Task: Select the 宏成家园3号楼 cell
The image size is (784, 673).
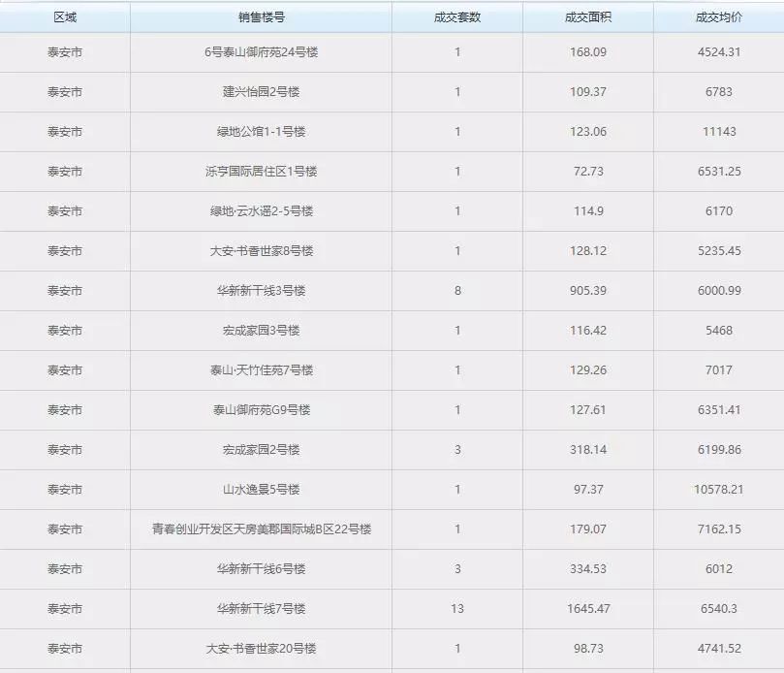Action: tap(261, 331)
